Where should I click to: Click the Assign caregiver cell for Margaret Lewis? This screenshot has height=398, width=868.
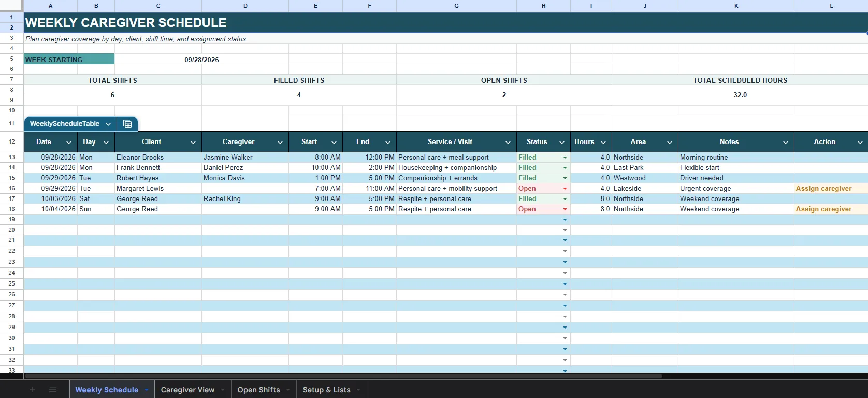coord(831,189)
